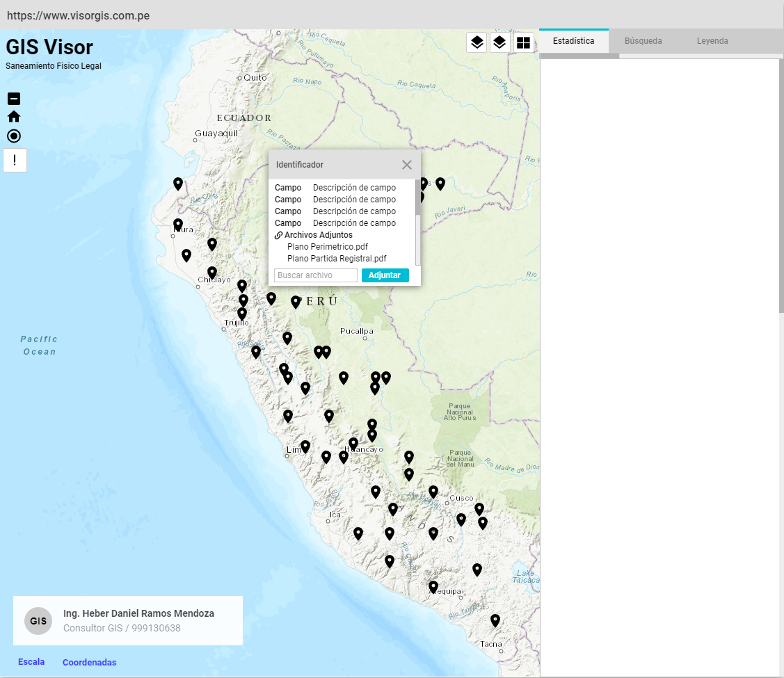
Task: Open the second layers icon
Action: point(499,42)
